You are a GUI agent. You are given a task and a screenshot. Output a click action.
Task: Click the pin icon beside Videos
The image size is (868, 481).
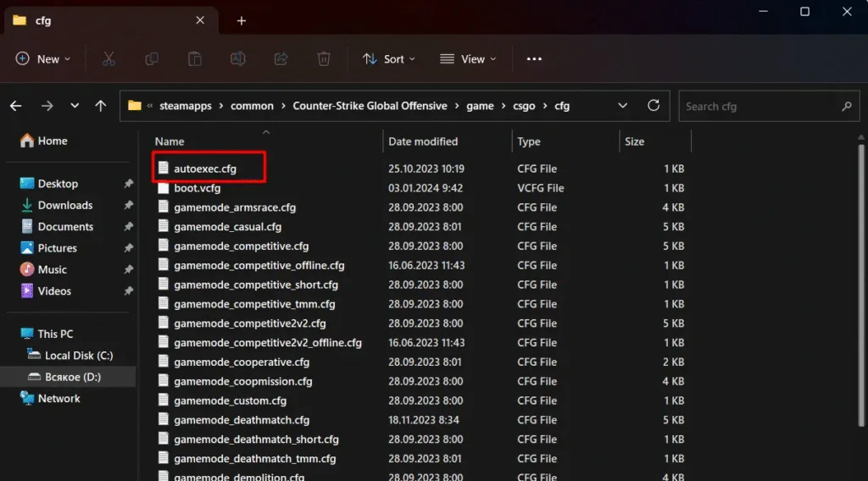tap(129, 290)
